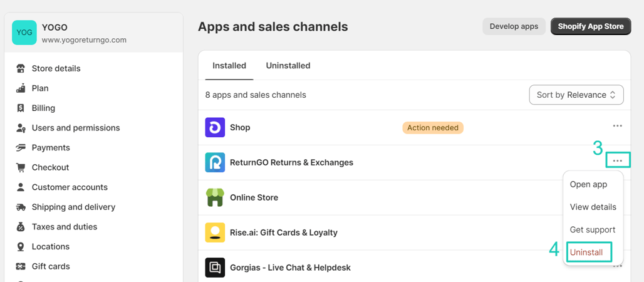Screen dimensions: 644x282
Task: Click the Online Store app icon
Action: [215, 197]
